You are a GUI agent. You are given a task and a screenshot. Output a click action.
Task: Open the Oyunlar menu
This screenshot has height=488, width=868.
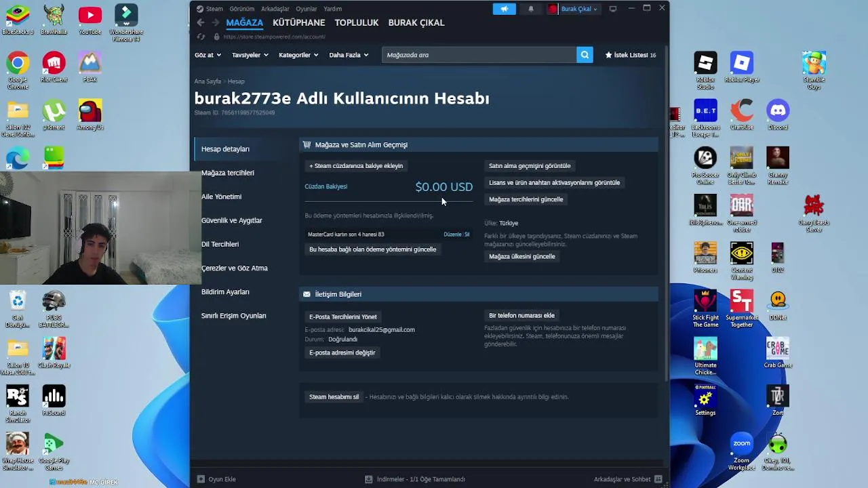pyautogui.click(x=306, y=9)
